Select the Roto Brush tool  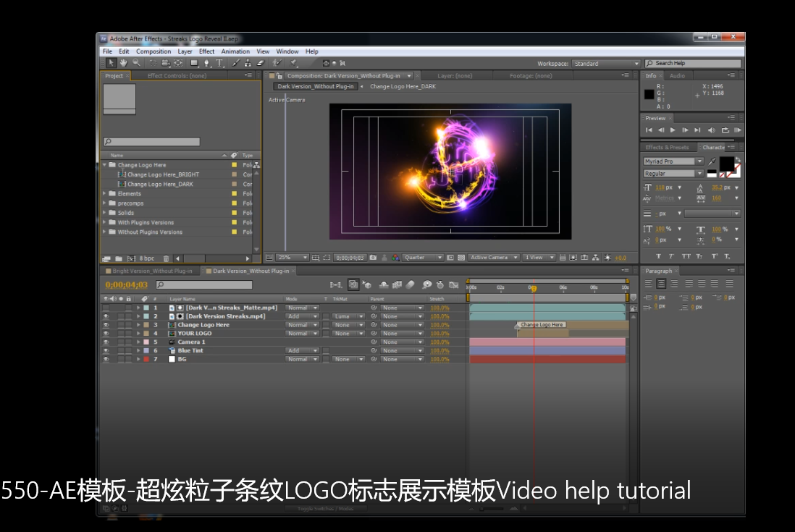click(277, 63)
